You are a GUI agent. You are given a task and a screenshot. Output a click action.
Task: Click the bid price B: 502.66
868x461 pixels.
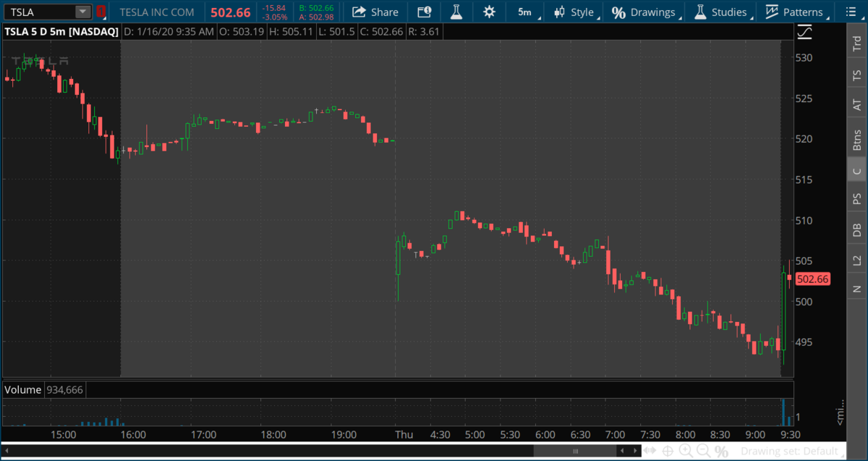[316, 8]
